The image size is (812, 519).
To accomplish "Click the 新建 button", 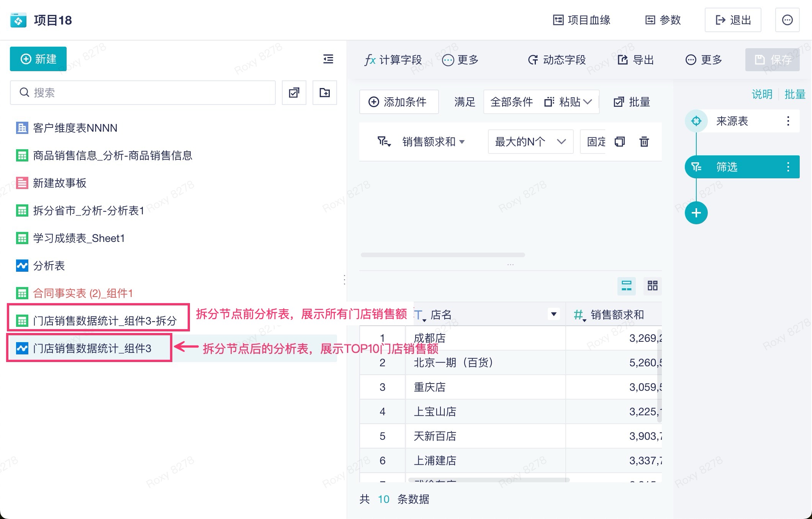I will click(38, 59).
